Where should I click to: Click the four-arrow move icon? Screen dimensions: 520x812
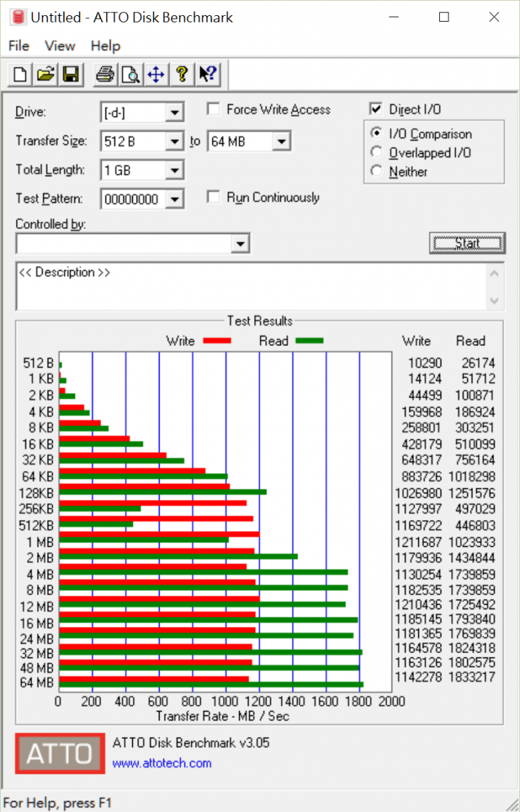point(156,75)
